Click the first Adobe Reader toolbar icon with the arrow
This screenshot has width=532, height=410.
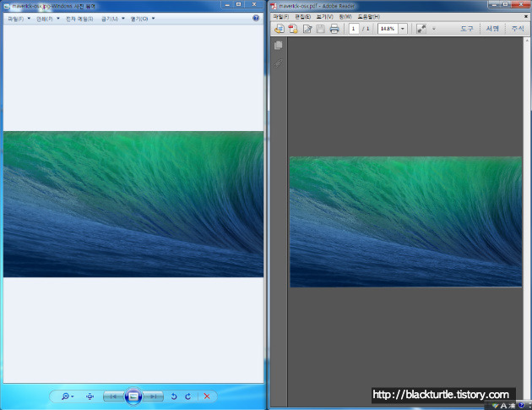(x=280, y=29)
